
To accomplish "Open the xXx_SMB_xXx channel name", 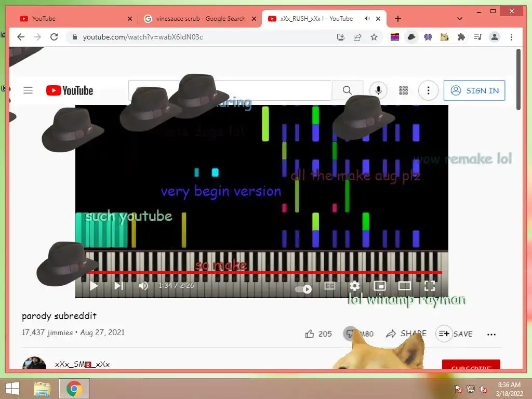I will pyautogui.click(x=83, y=364).
